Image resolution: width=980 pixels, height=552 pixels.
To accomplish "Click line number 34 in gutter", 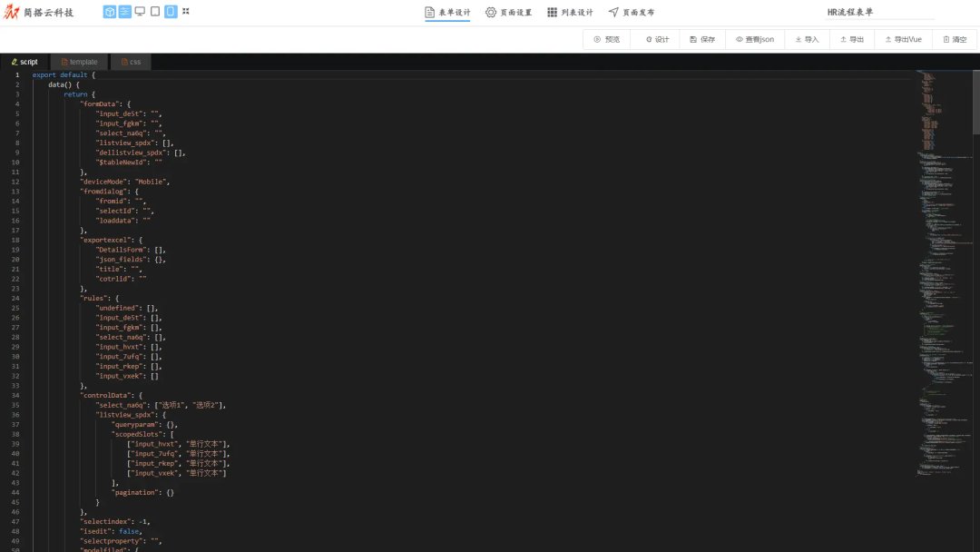I will (15, 395).
